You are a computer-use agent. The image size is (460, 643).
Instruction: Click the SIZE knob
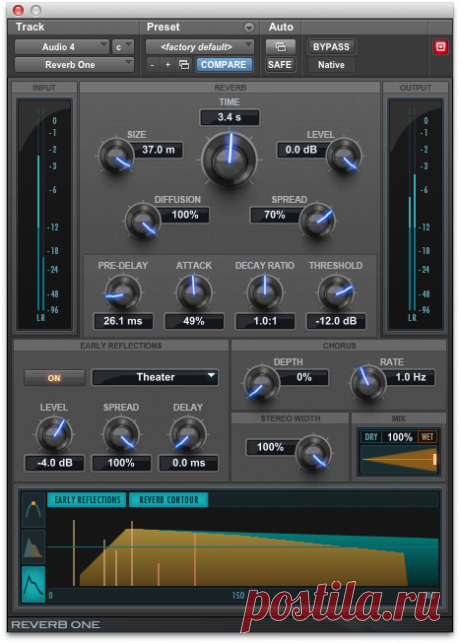click(116, 157)
